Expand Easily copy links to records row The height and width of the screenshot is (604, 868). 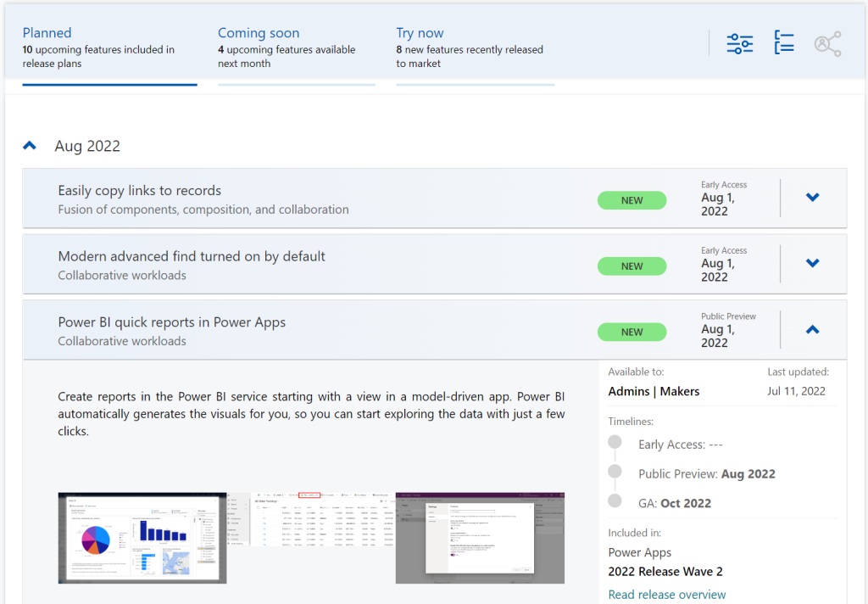point(812,198)
